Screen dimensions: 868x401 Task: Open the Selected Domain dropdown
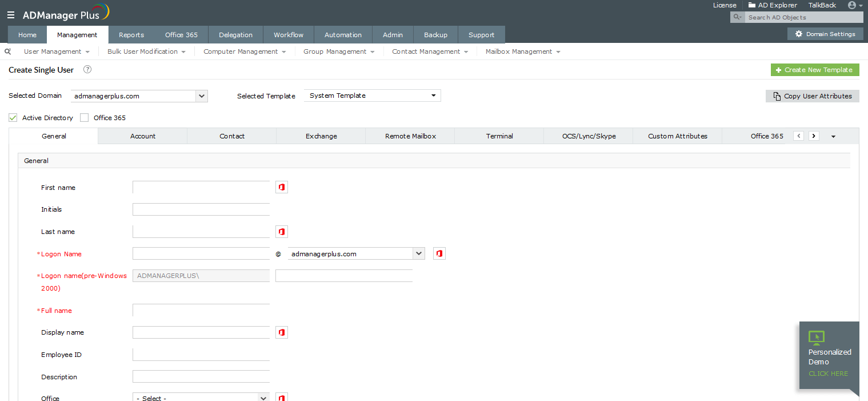201,96
